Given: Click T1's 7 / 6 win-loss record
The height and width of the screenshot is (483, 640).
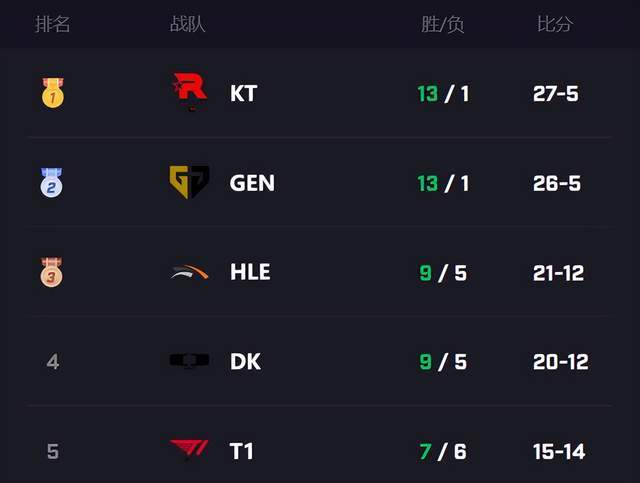Looking at the screenshot, I should 443,452.
